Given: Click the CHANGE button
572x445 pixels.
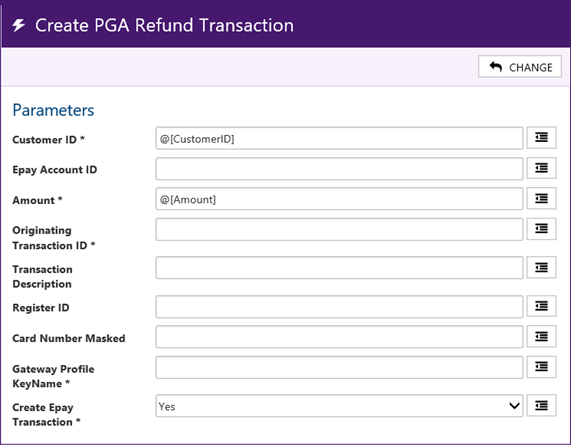Looking at the screenshot, I should tap(519, 66).
